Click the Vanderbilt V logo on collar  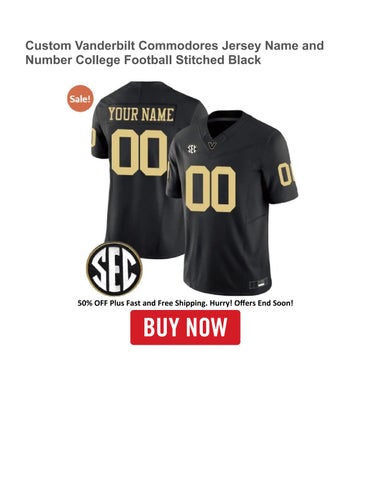212,146
